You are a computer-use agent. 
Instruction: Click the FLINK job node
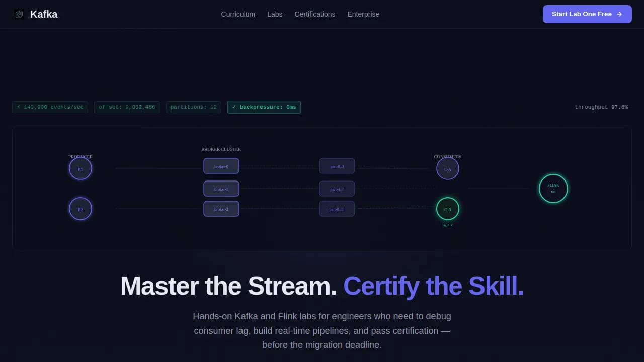click(x=553, y=189)
